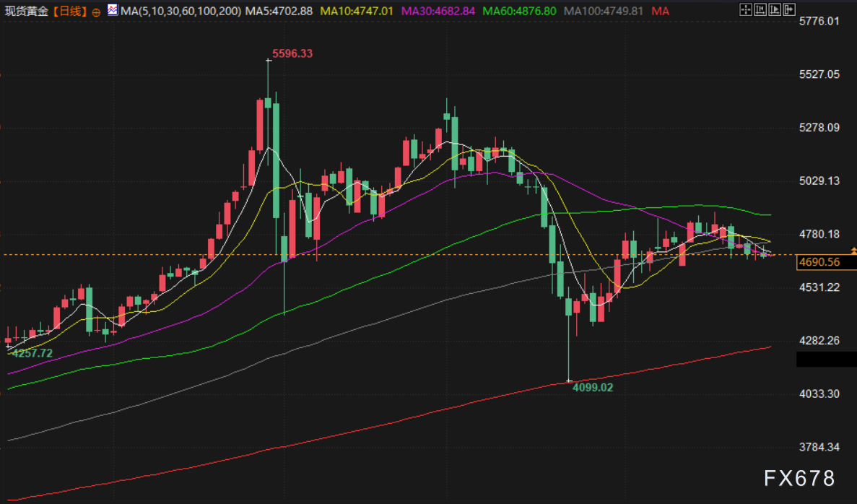Viewport: 857px width, 504px height.
Task: Click the 4099.02 low price label
Action: tap(593, 388)
